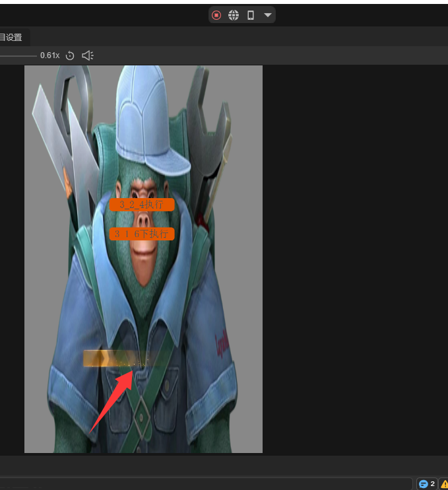Click the bottom console input field

[205, 484]
